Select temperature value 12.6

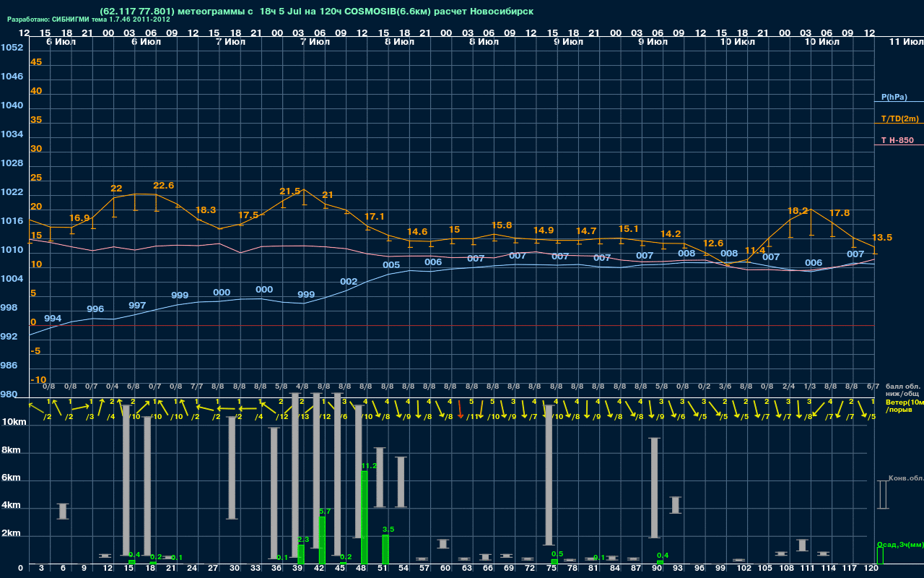click(712, 243)
